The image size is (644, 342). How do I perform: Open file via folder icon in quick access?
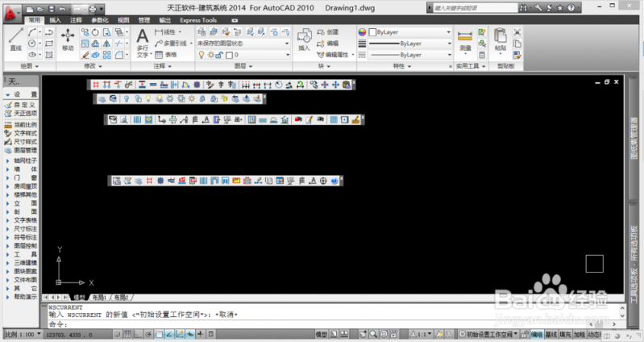40,9
